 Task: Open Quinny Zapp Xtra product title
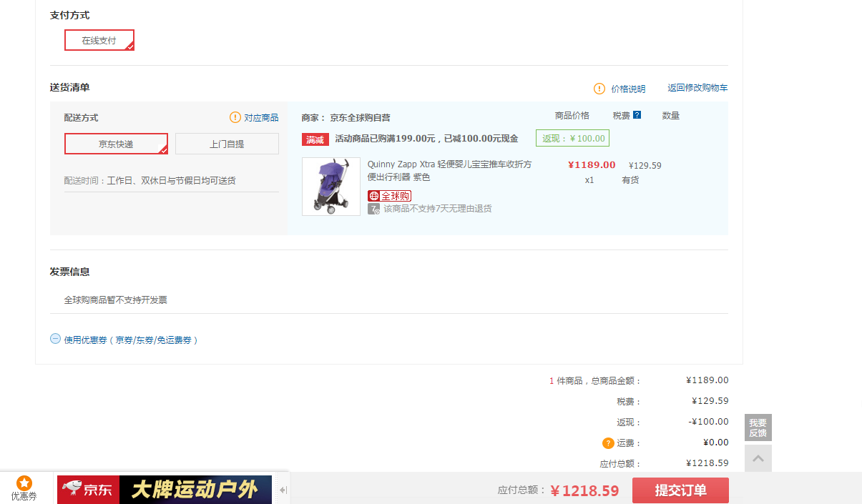click(x=450, y=170)
